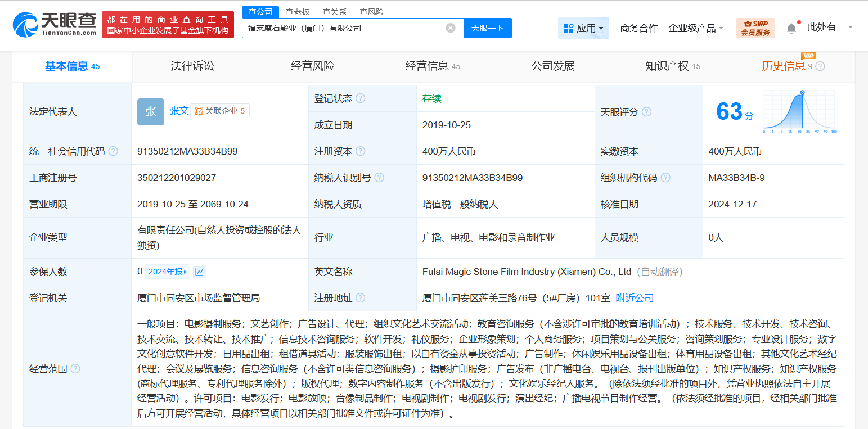Click the 存续 registration status value

tap(432, 98)
